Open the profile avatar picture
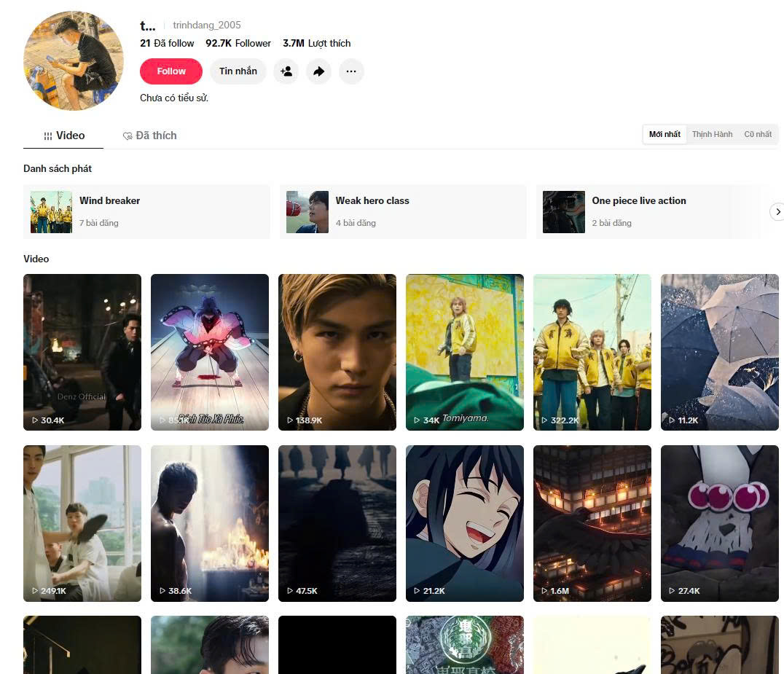Viewport: 784px width, 674px height. (74, 60)
